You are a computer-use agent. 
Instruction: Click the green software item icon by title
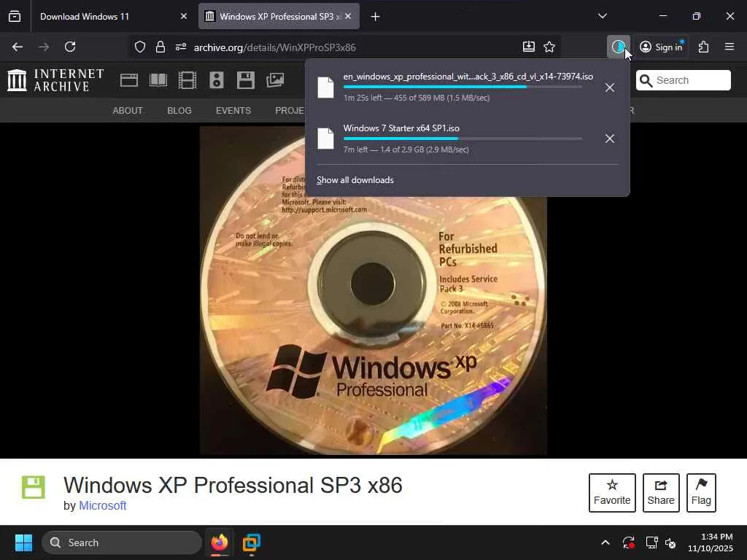34,488
